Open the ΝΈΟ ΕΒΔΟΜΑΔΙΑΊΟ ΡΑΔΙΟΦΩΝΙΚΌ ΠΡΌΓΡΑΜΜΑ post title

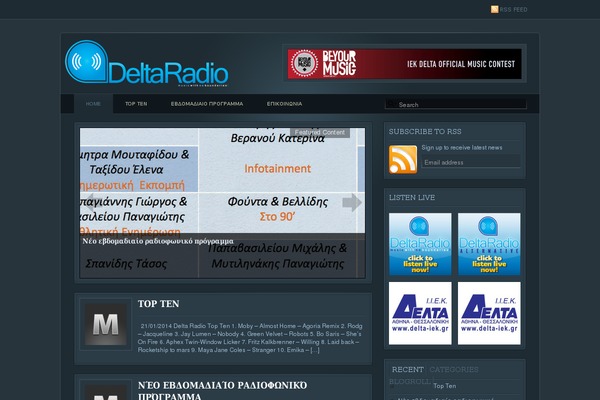tap(222, 390)
